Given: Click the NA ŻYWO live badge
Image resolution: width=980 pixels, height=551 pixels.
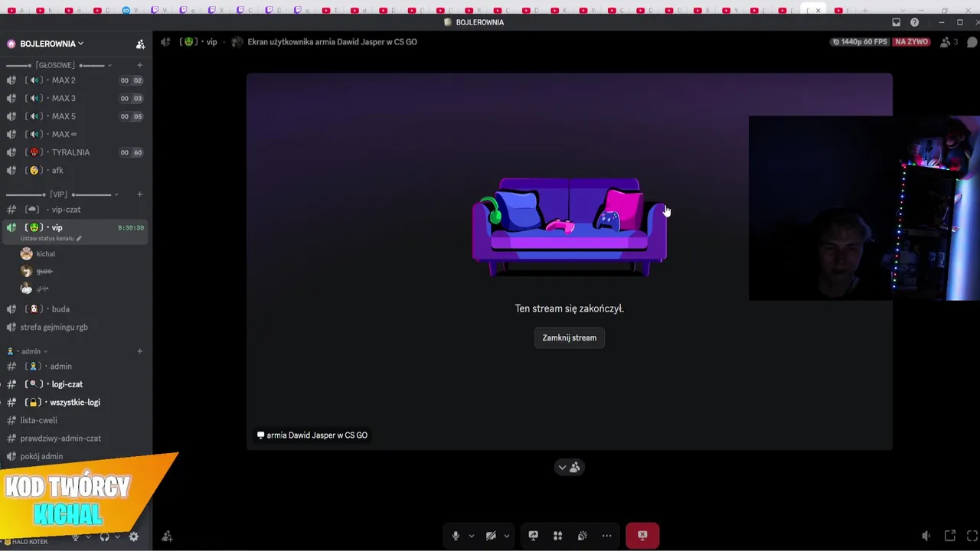Looking at the screenshot, I should tap(912, 42).
